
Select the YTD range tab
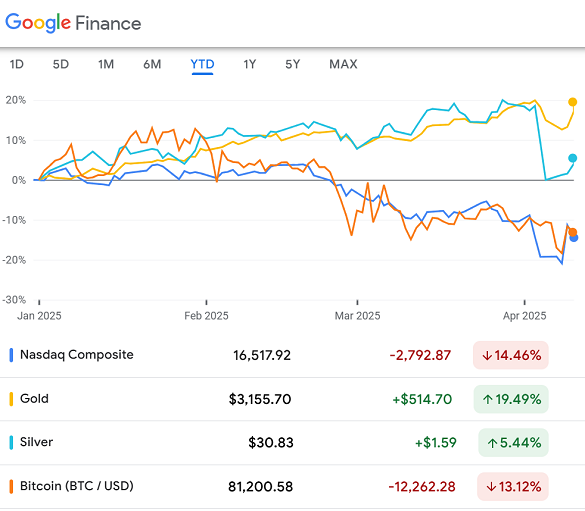[x=202, y=65]
